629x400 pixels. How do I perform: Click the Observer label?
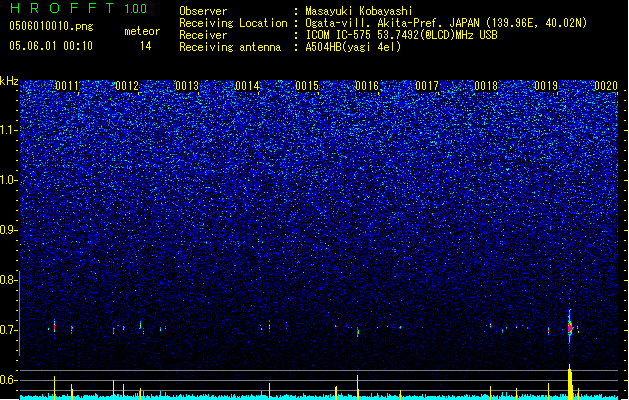tap(203, 11)
